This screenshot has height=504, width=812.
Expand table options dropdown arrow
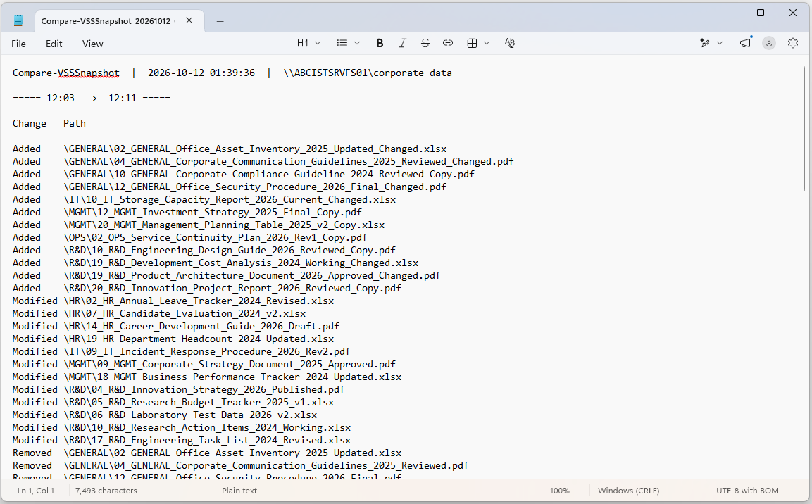486,43
